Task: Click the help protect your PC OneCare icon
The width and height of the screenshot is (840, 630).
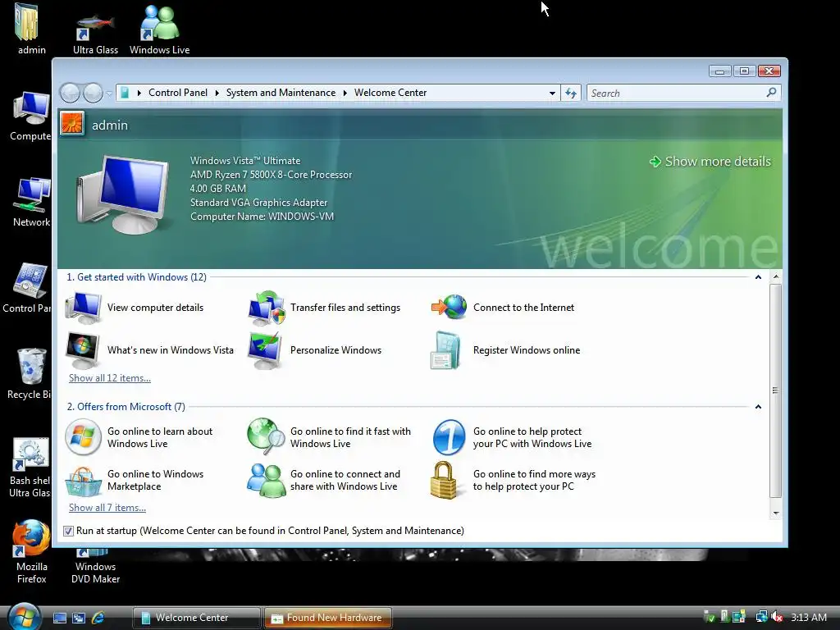Action: click(449, 437)
